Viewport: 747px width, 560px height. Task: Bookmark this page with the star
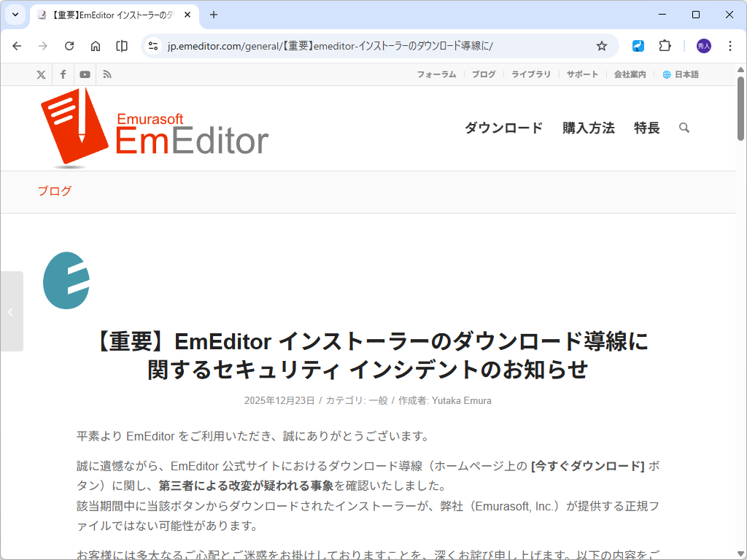pos(602,46)
